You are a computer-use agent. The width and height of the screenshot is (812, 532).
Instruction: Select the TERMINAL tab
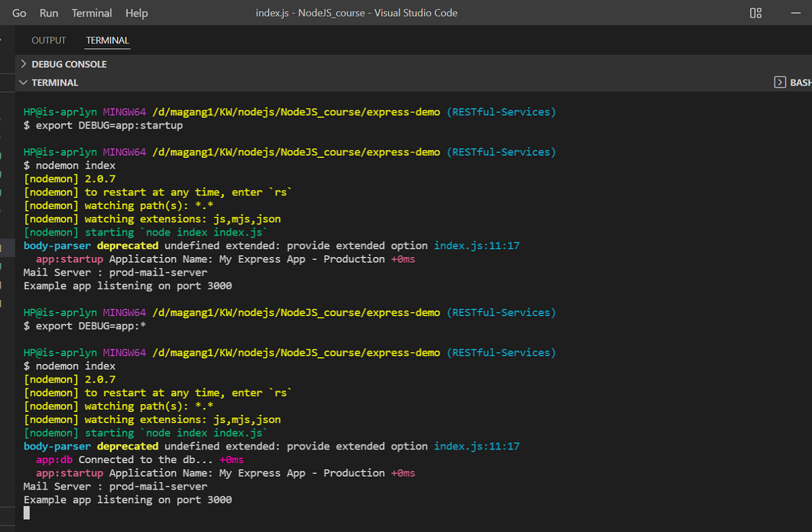(x=107, y=40)
